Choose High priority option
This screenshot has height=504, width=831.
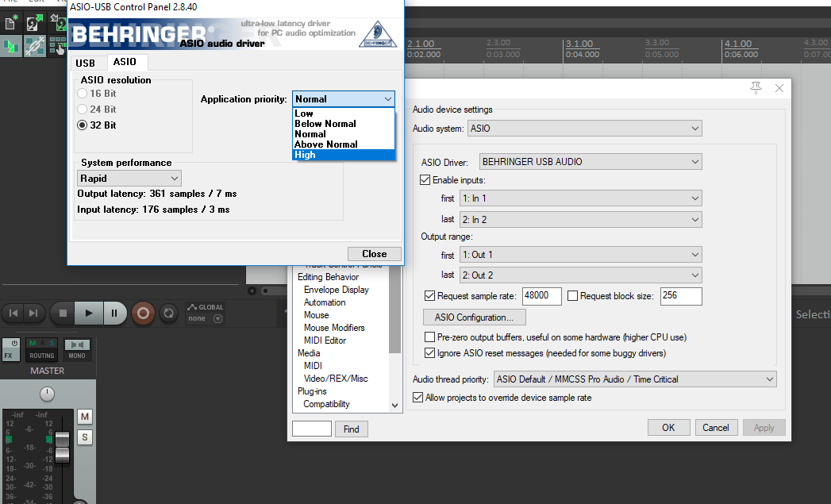coord(344,155)
